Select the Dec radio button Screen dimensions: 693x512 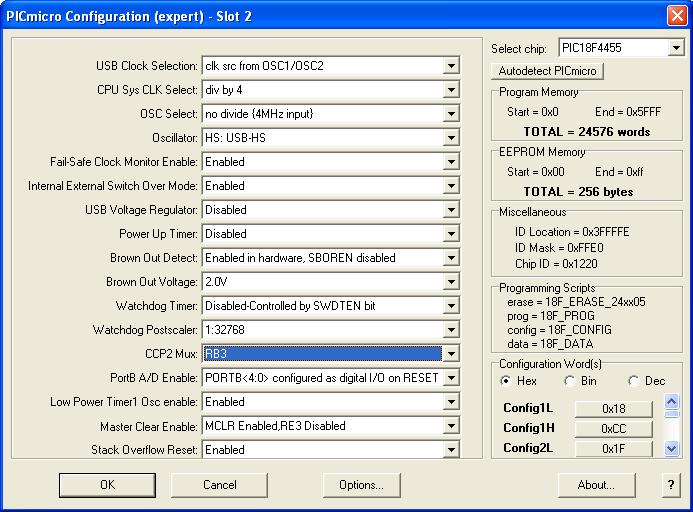point(633,381)
